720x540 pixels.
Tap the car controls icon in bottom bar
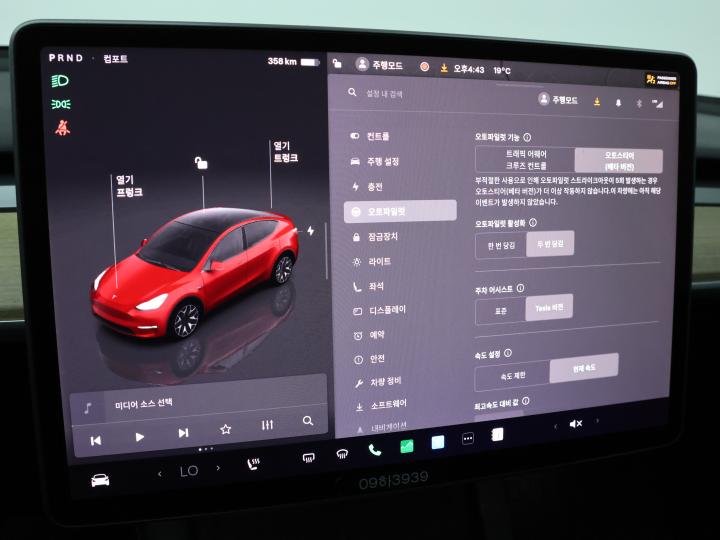[101, 479]
